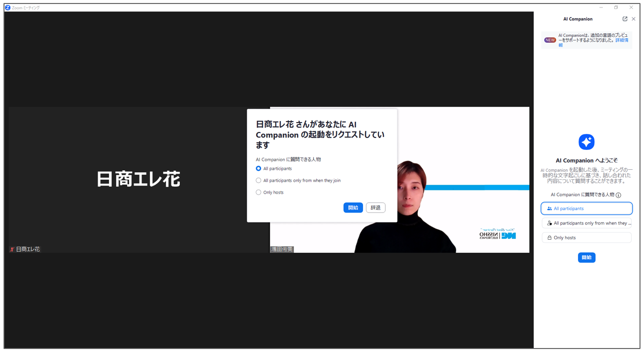
Task: Select the Only hosts radio in the dialog
Action: point(258,193)
